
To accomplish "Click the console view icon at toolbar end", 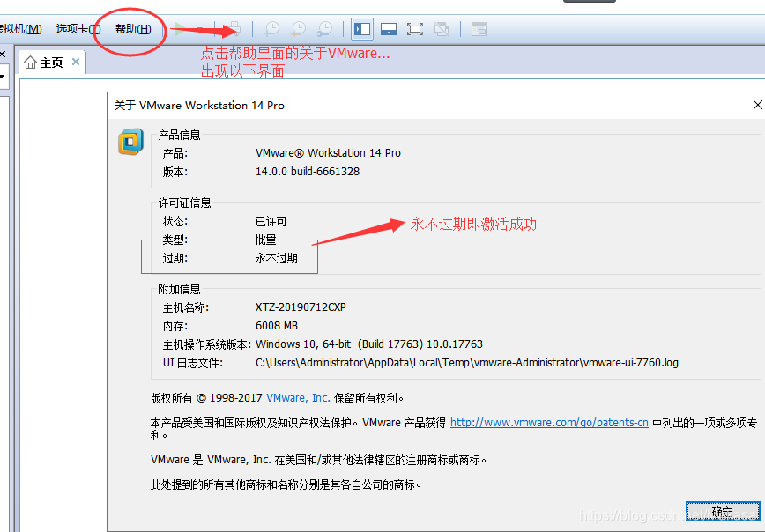I will point(479,29).
